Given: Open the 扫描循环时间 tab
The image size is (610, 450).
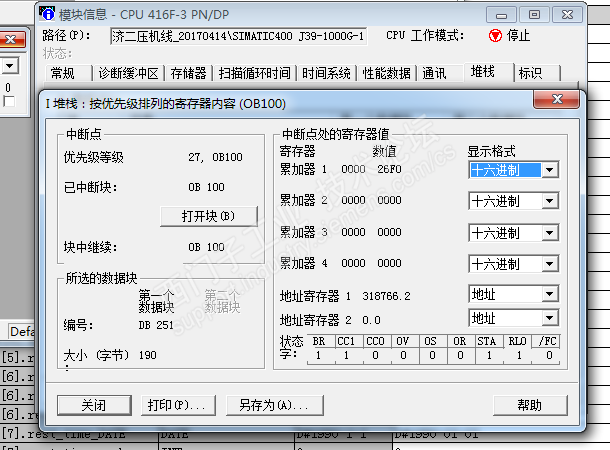Looking at the screenshot, I should tap(254, 73).
